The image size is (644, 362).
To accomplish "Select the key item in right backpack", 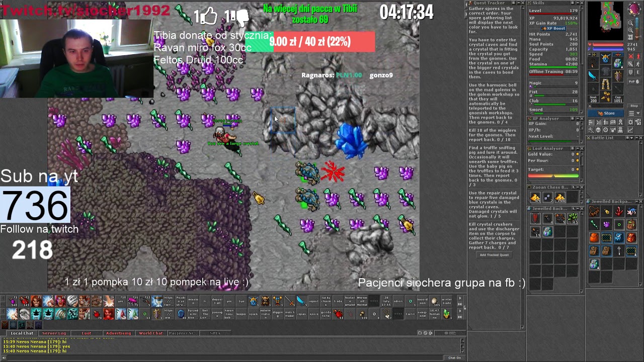I will pos(619,251).
